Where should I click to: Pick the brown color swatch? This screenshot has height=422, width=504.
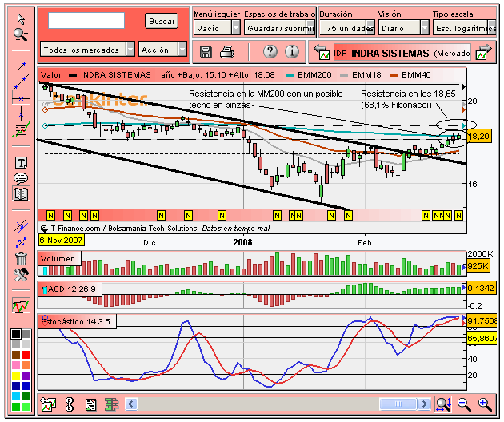[16, 355]
